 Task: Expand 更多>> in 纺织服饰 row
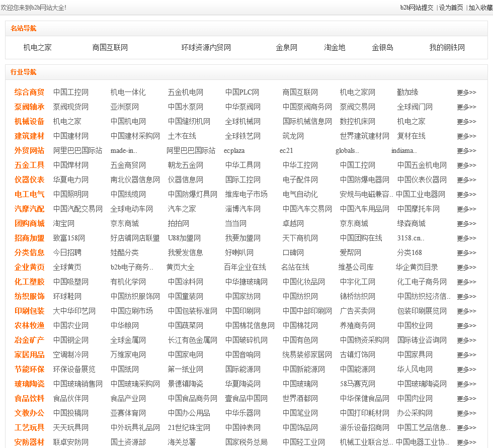coord(467,297)
